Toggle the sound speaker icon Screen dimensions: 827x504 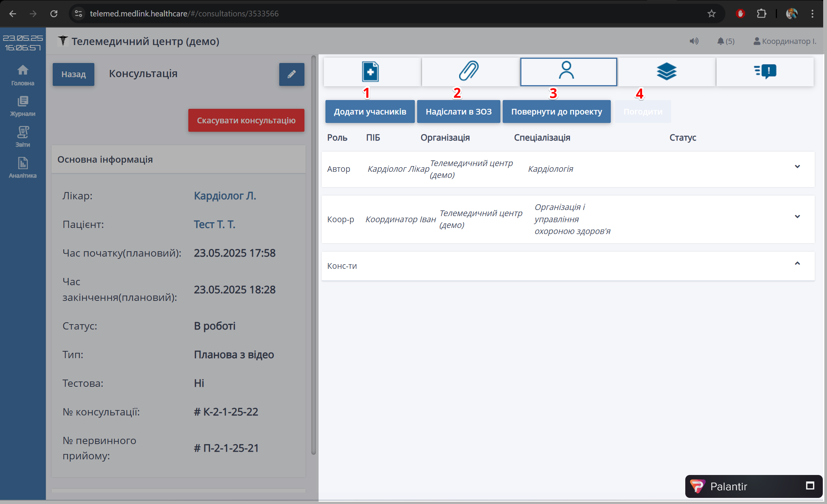(694, 41)
